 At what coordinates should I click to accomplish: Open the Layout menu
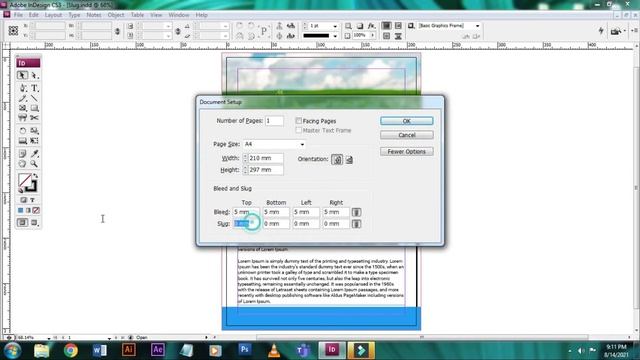[x=53, y=15]
